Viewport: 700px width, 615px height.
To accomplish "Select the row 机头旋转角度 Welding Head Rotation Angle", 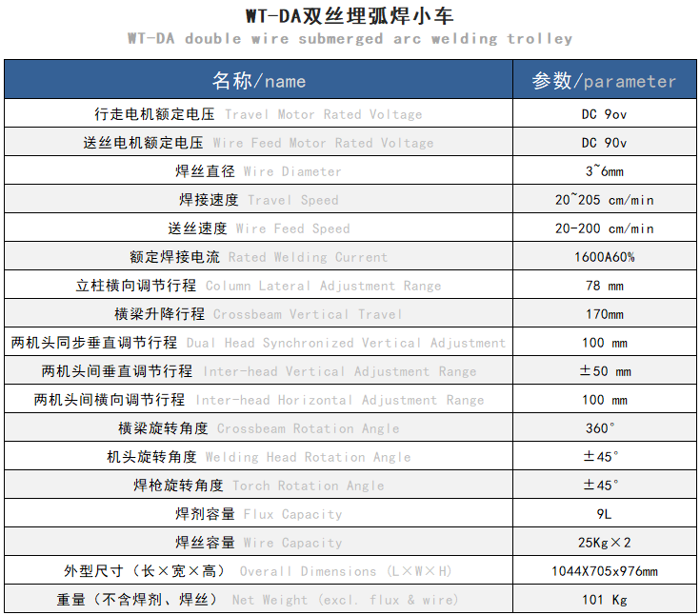I will [x=350, y=456].
